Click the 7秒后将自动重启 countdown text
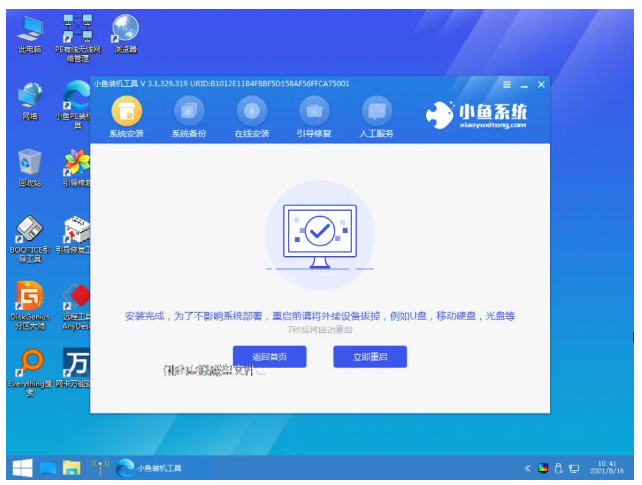 coord(320,330)
